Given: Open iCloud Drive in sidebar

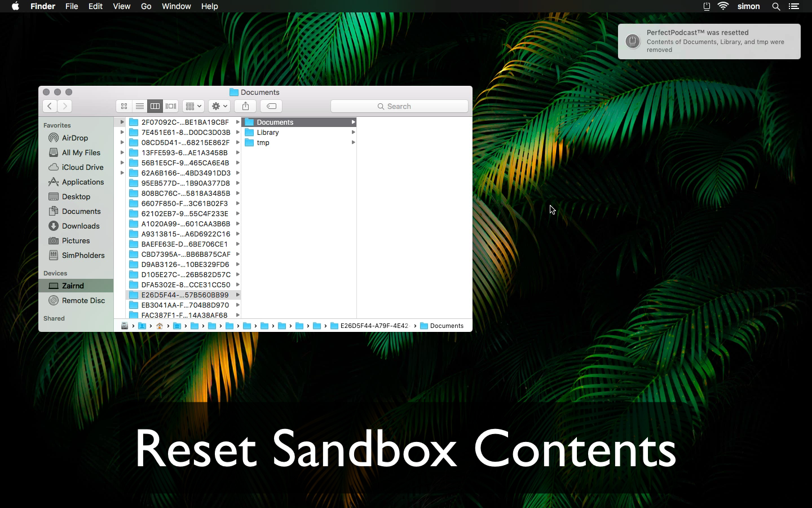Looking at the screenshot, I should click(77, 167).
